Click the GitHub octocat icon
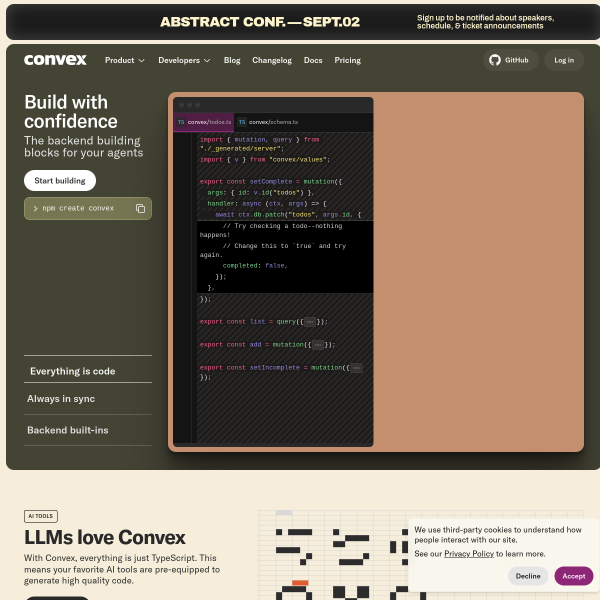This screenshot has width=600, height=600. point(495,60)
